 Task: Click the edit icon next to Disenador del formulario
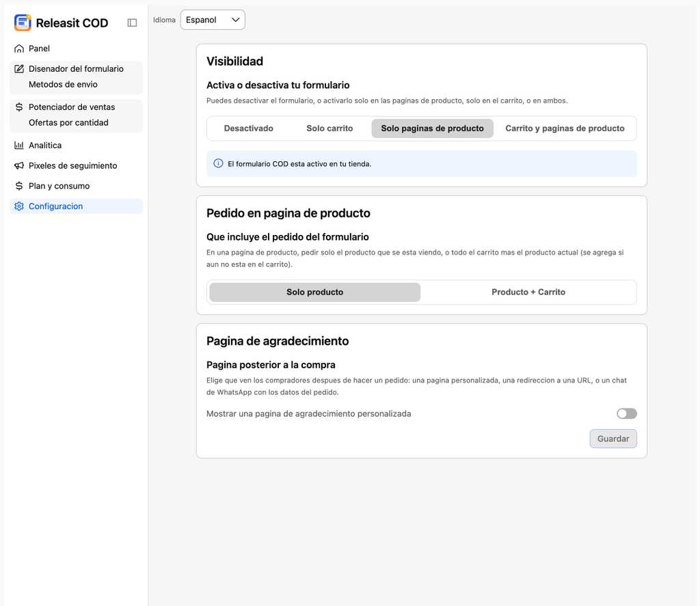click(x=19, y=69)
